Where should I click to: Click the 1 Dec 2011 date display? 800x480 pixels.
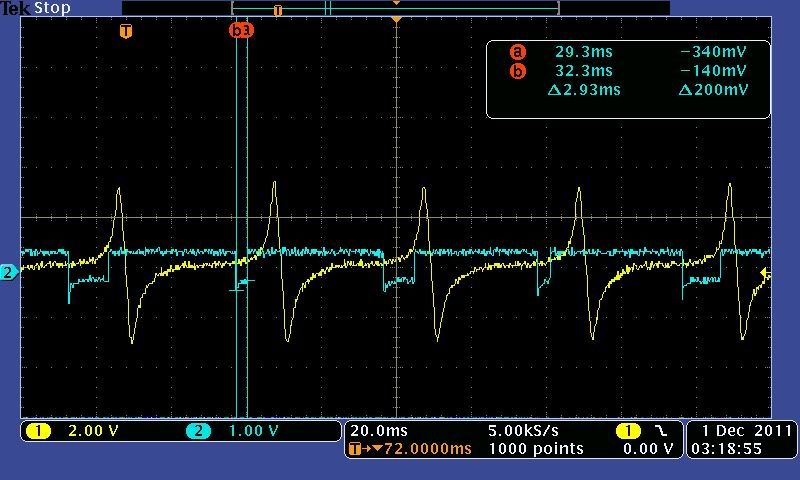(x=741, y=431)
